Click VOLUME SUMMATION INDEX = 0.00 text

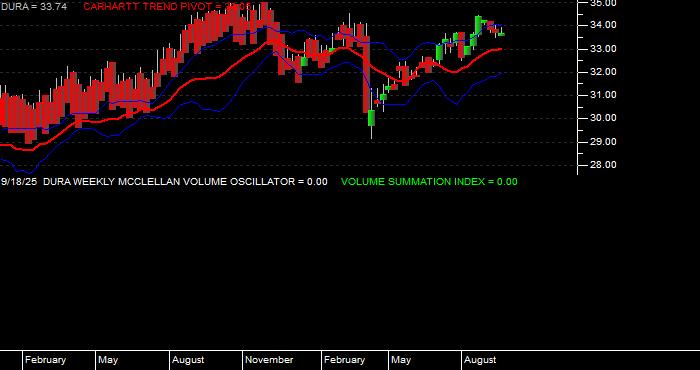pos(429,182)
